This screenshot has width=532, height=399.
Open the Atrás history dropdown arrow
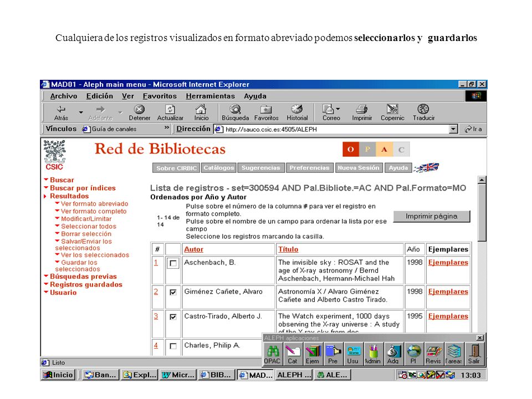point(81,112)
